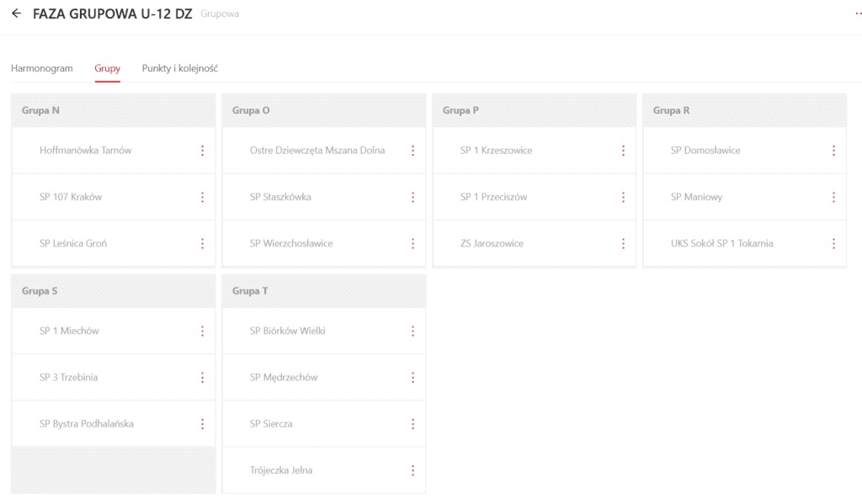Open options menu for SP Staszkówka
This screenshot has width=862, height=504.
[x=412, y=197]
